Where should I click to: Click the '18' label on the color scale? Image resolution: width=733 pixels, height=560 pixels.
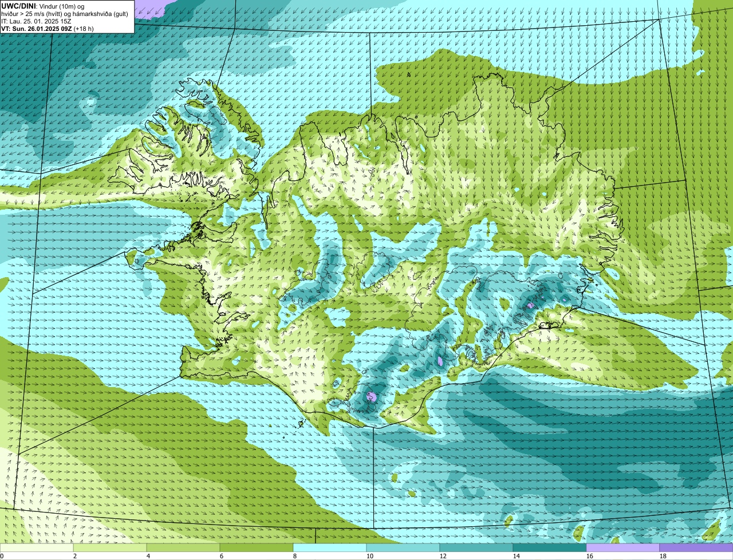point(663,556)
